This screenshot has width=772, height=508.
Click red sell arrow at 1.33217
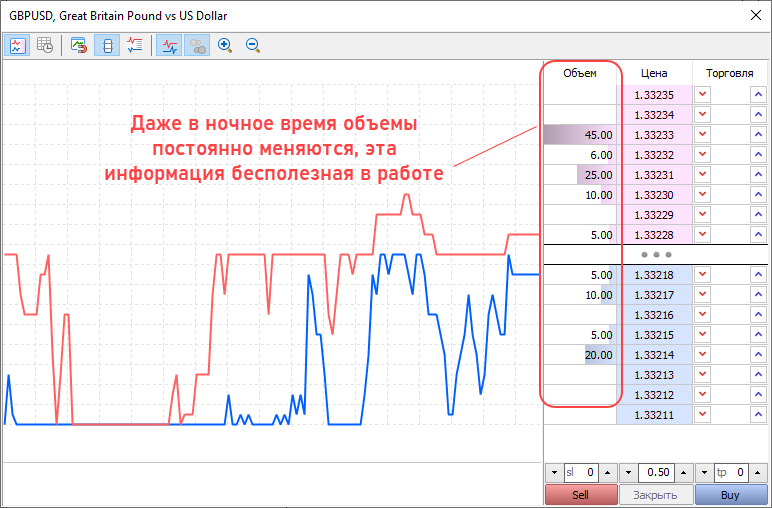(703, 295)
